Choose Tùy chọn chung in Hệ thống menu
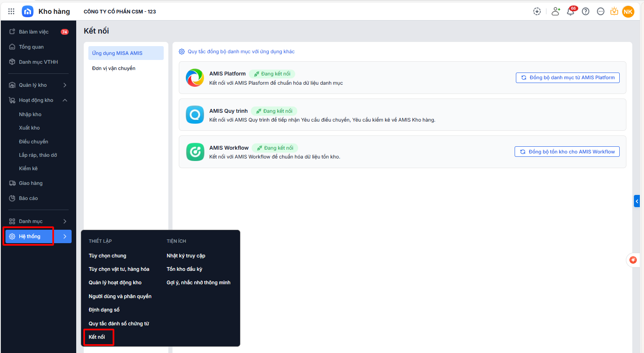The width and height of the screenshot is (644, 353). [x=108, y=256]
